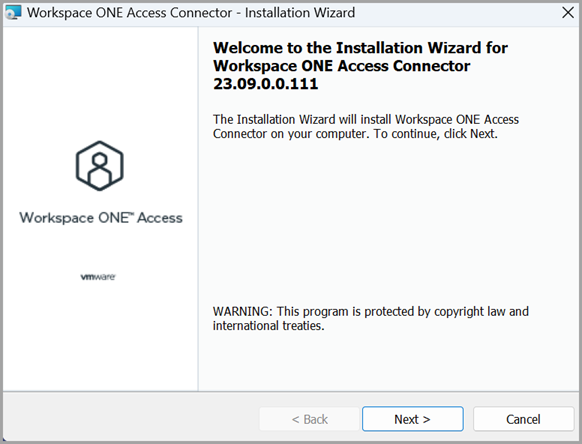Click 'To continue, click Next' sentence
The height and width of the screenshot is (444, 582).
(x=435, y=134)
